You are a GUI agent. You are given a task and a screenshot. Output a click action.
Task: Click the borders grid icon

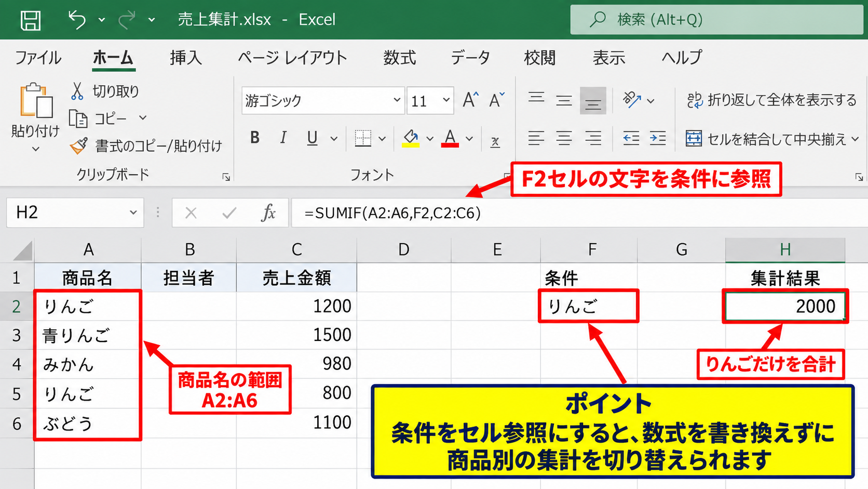pyautogui.click(x=363, y=138)
